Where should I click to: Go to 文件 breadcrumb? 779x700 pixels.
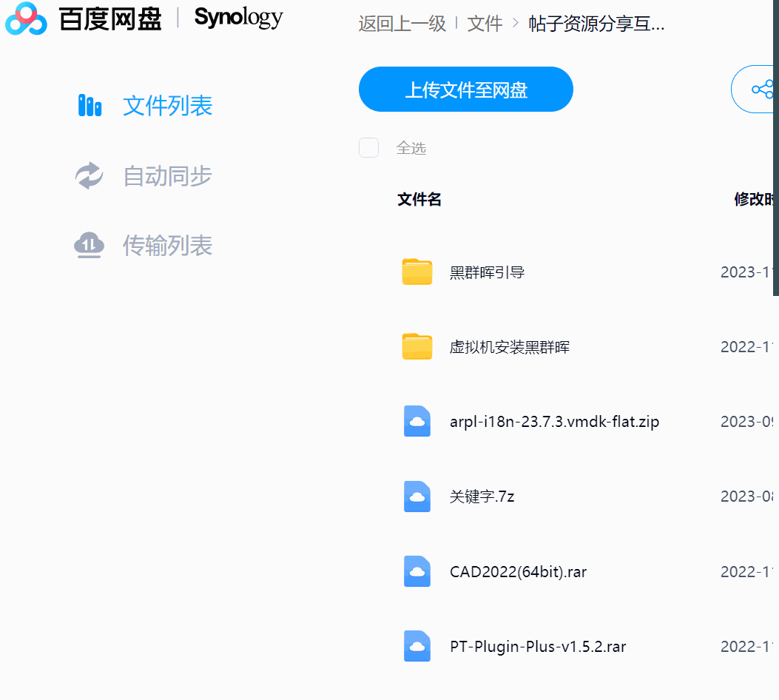pyautogui.click(x=485, y=24)
